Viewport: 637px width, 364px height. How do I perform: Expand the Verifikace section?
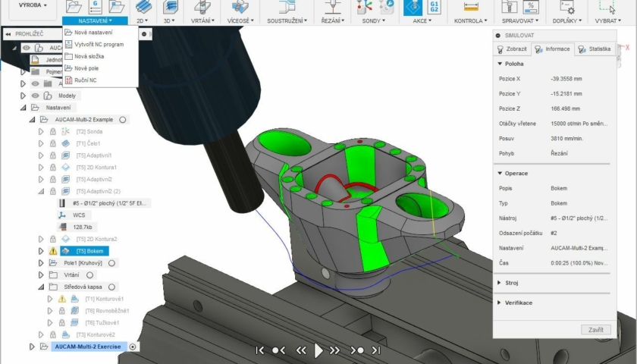coord(498,303)
